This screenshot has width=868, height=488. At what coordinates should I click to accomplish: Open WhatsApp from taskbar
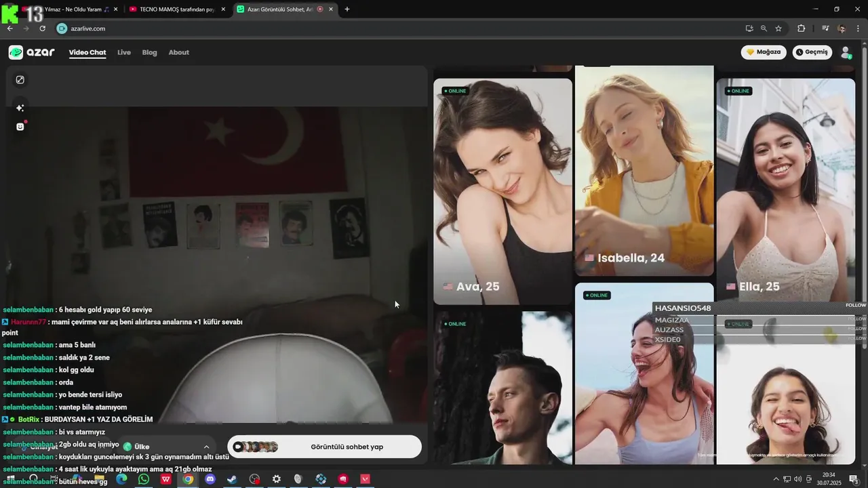pos(144,479)
